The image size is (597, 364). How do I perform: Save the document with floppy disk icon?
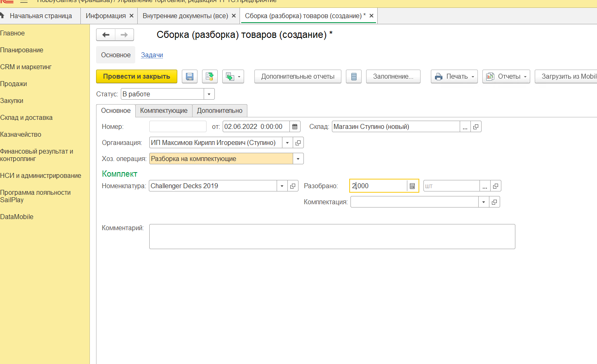pos(190,77)
